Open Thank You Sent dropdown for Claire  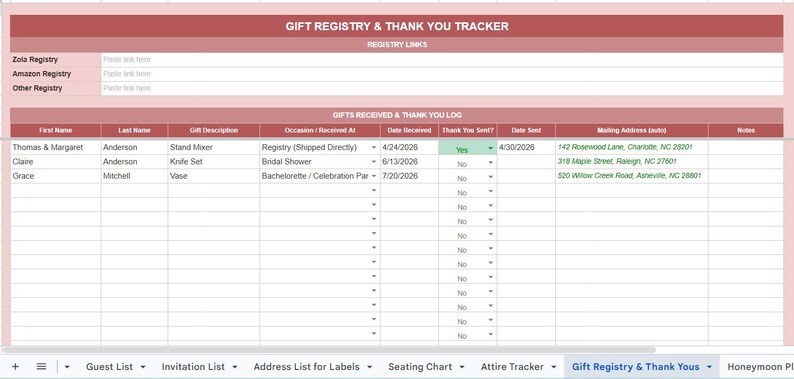coord(490,163)
